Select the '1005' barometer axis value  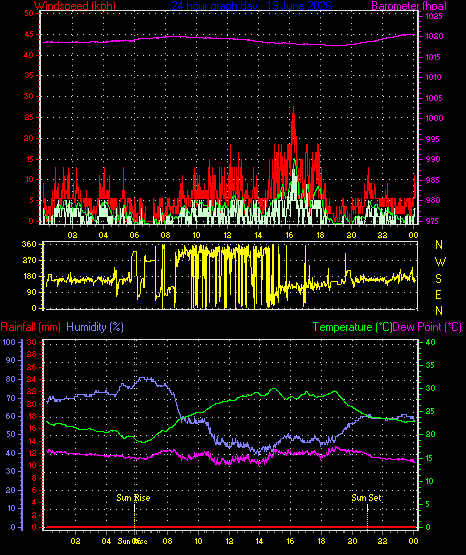[x=434, y=98]
